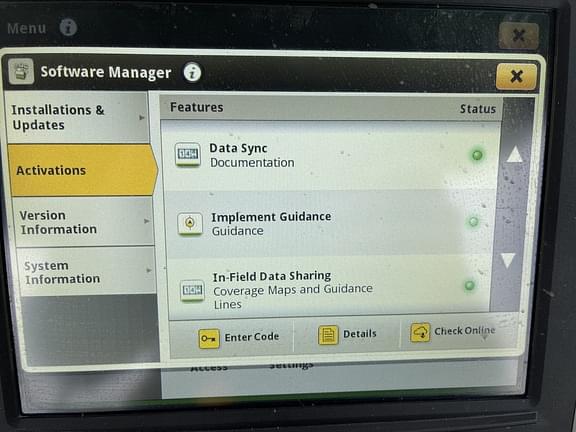Click the Enter Code key icon
Screen dimensions: 576x432
209,338
